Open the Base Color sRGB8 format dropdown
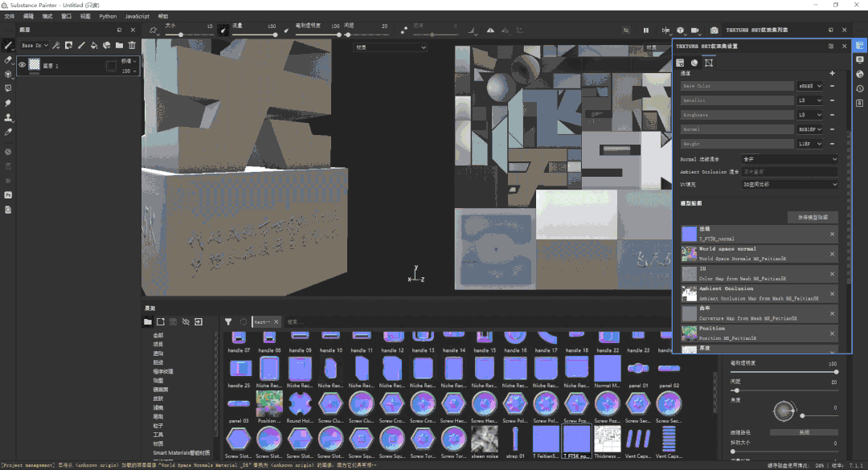Image resolution: width=868 pixels, height=470 pixels. click(810, 86)
